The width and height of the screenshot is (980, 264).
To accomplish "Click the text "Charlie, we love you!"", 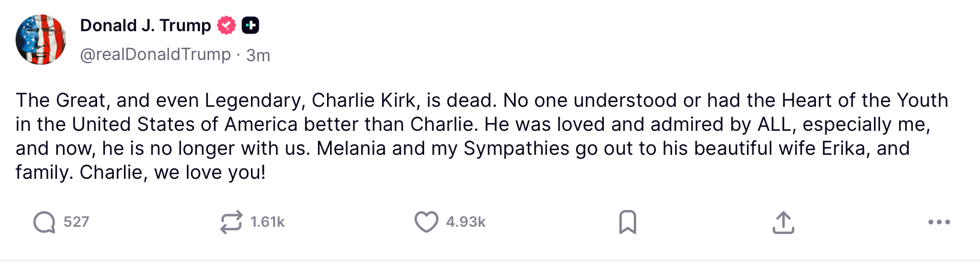I will tap(173, 172).
